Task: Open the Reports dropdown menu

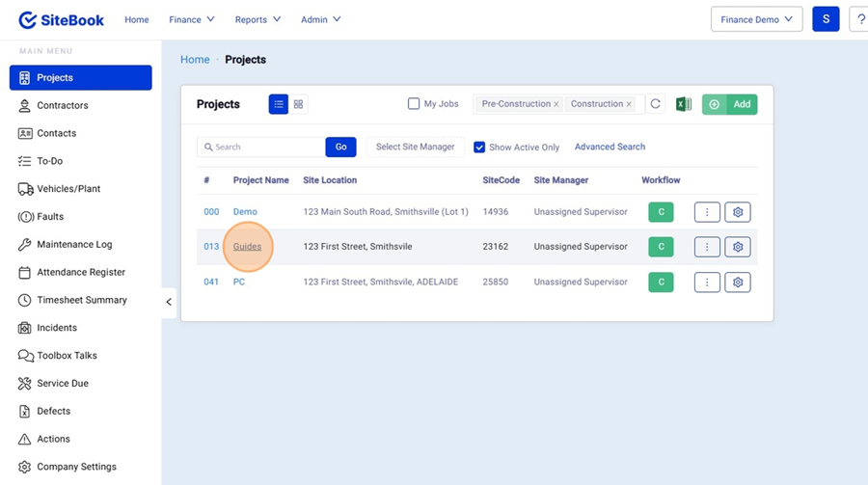Action: pos(258,19)
